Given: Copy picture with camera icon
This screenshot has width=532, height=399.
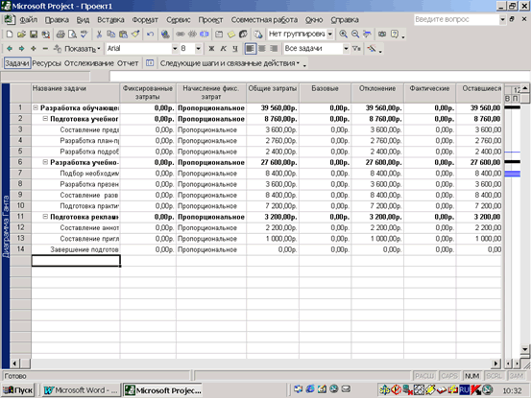Looking at the screenshot, I should click(382, 35).
